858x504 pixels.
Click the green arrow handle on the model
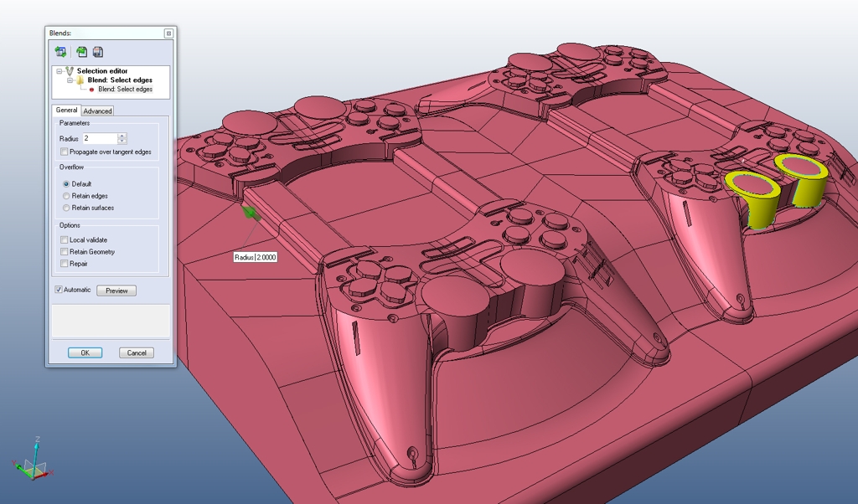coord(250,213)
